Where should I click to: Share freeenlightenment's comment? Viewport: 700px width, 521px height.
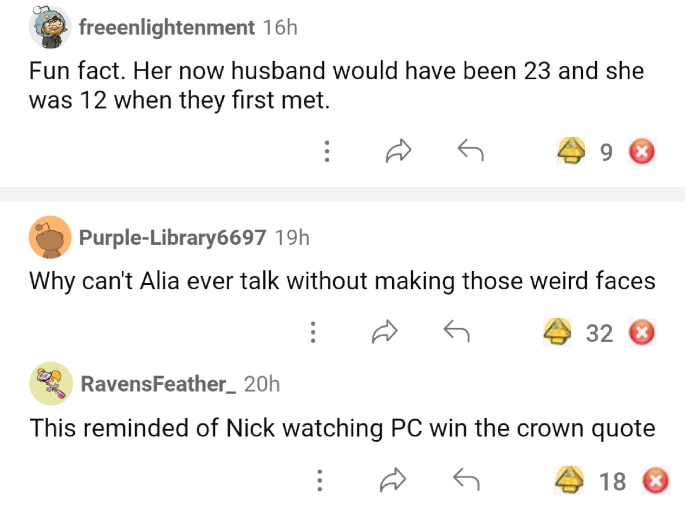[x=399, y=152]
